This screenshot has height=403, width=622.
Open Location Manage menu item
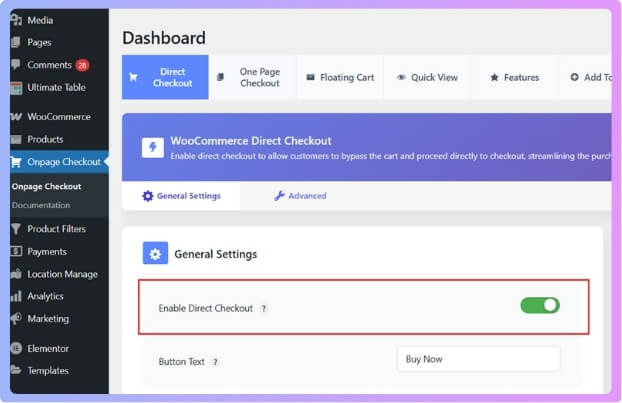(62, 274)
